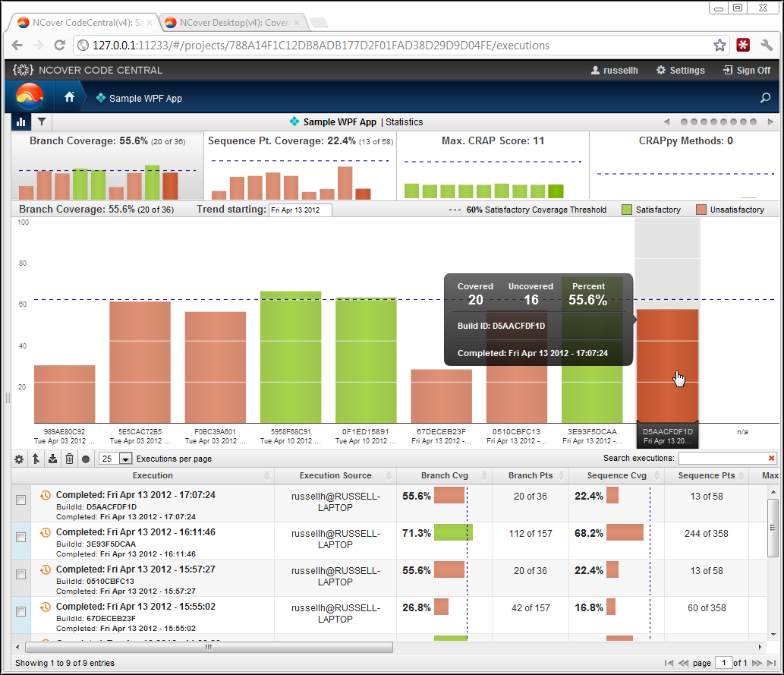Open search with the magnifier icon
Screen dimensions: 784x675
click(x=765, y=98)
